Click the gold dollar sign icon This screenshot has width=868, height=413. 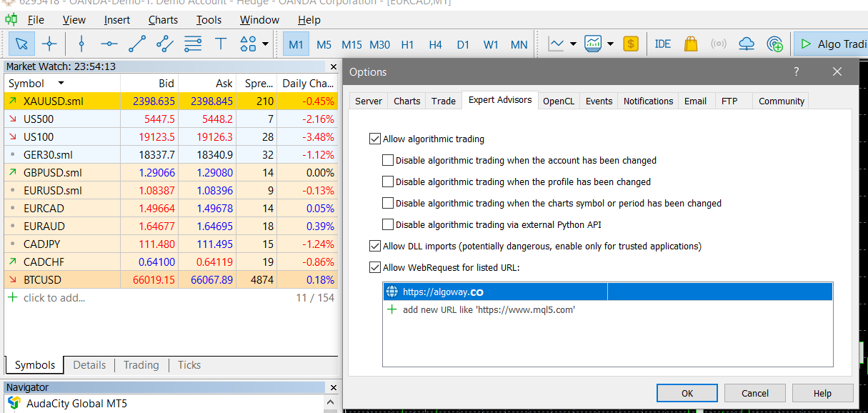[x=630, y=44]
